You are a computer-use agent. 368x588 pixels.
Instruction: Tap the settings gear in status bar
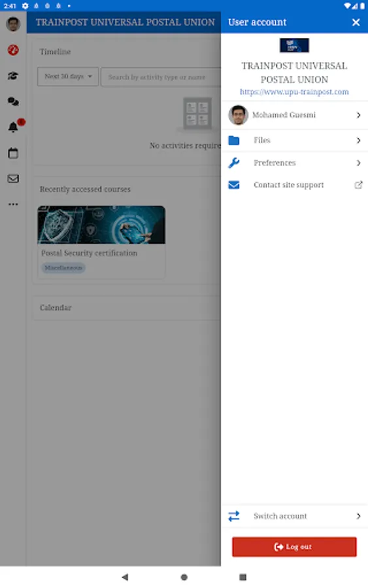click(x=25, y=6)
